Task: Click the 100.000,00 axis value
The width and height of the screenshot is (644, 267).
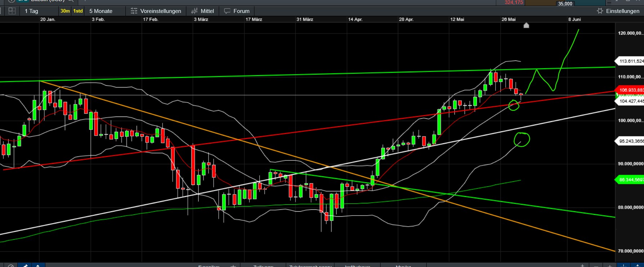Action: pos(630,120)
